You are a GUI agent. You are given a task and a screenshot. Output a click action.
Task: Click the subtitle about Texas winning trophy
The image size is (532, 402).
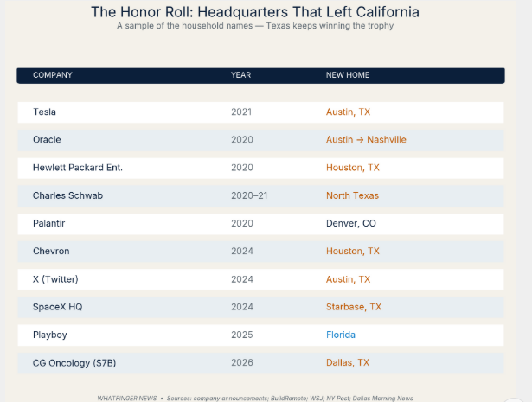point(255,26)
